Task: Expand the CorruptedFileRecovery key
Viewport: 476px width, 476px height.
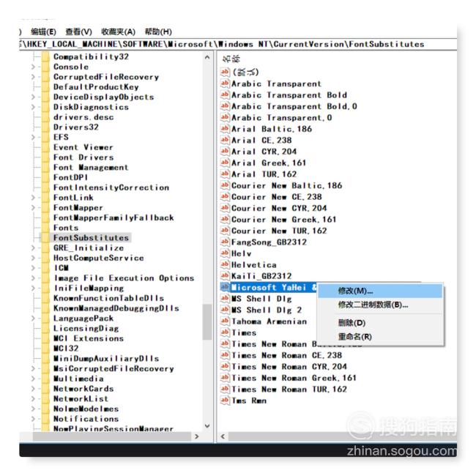Action: [34, 77]
